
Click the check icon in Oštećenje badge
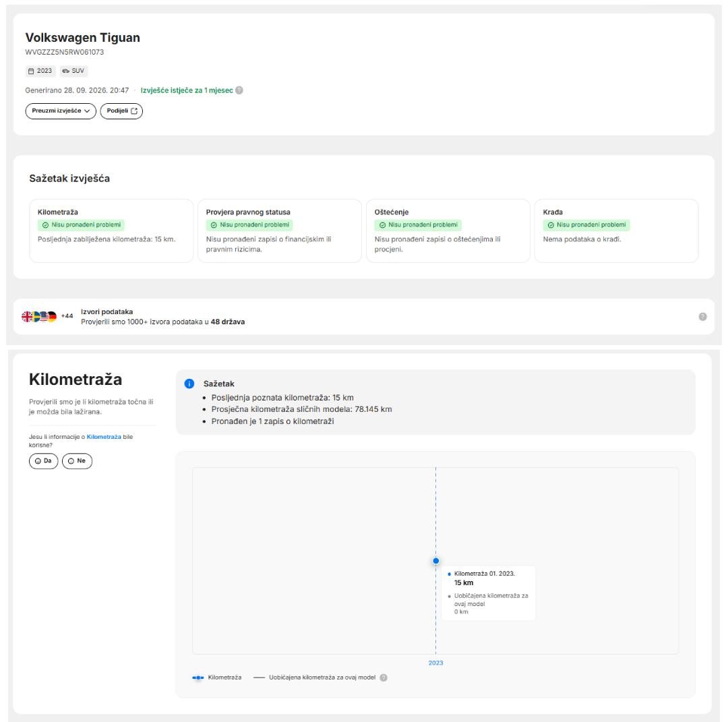(383, 225)
